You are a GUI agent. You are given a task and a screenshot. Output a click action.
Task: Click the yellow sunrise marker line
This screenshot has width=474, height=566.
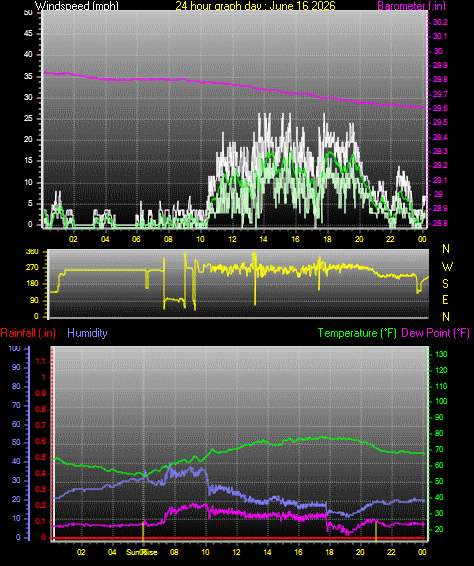click(143, 531)
